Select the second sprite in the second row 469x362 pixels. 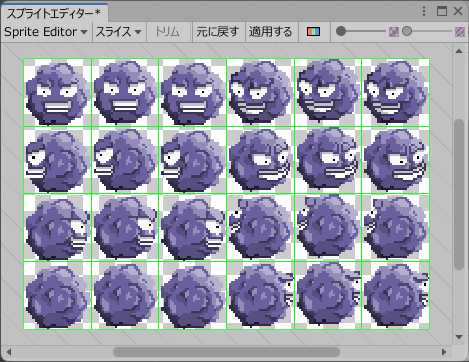(x=125, y=160)
